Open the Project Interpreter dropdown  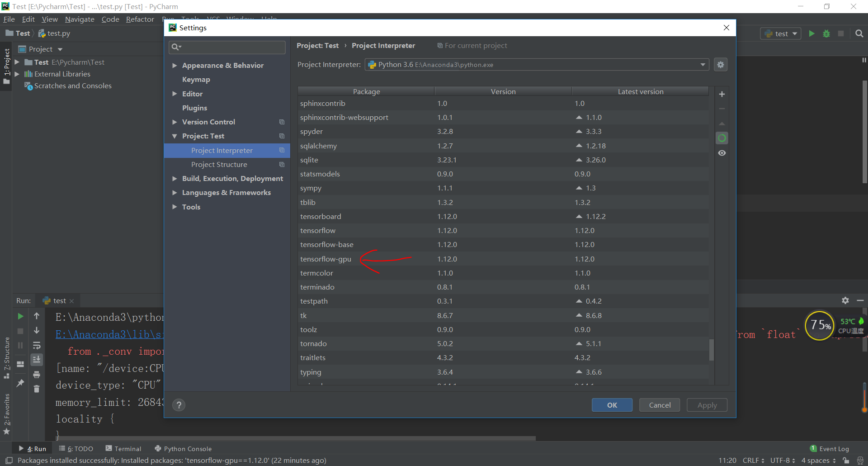pos(537,65)
